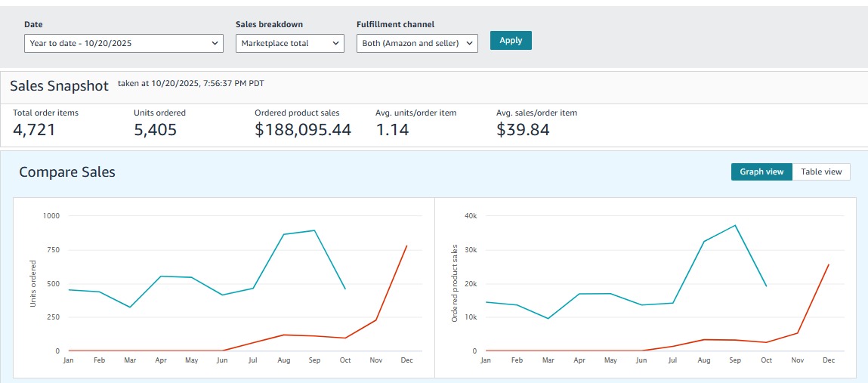Select the Graph view tab

761,172
